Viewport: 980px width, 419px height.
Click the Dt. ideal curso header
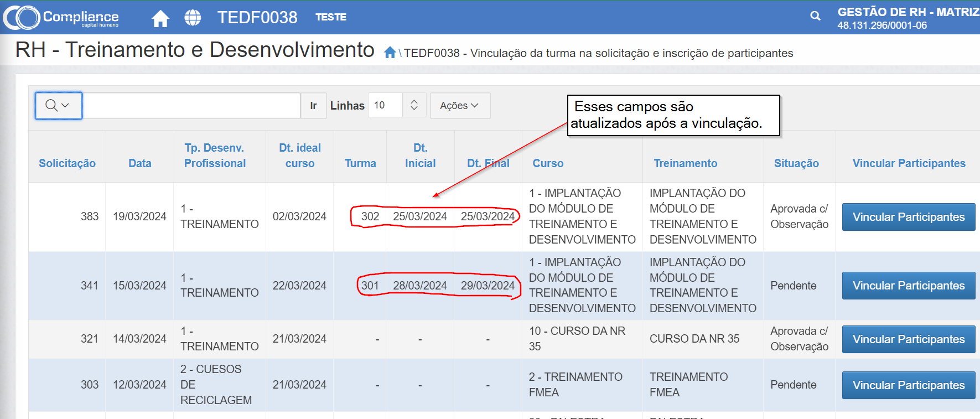(x=300, y=156)
